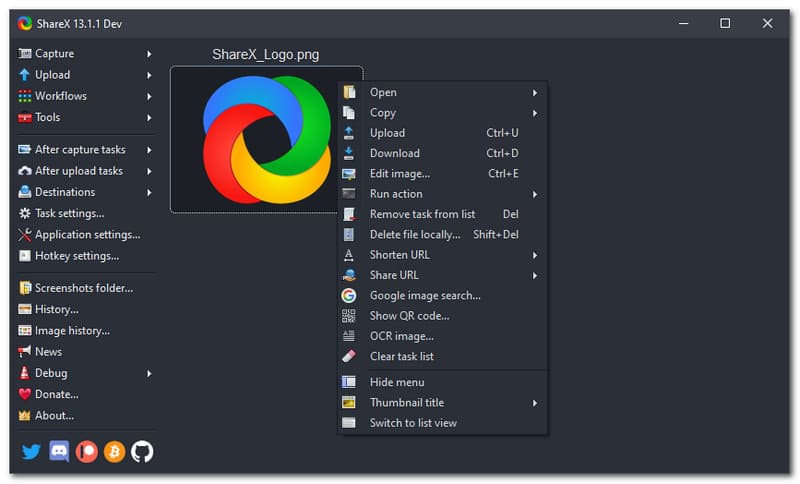
Task: Click the Thumbnail title icon
Action: click(349, 402)
